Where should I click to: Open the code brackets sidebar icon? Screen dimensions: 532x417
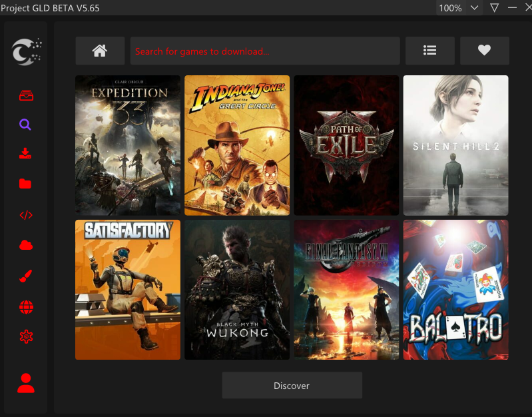(26, 215)
